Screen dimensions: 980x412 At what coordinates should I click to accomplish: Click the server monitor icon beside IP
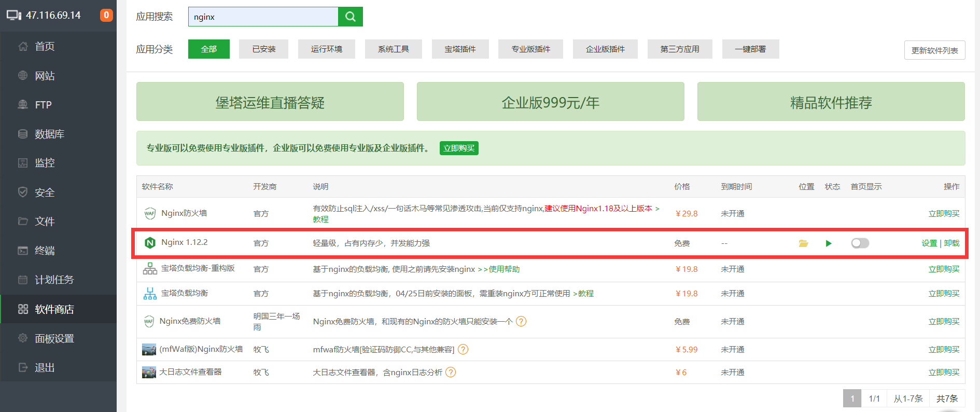point(14,15)
